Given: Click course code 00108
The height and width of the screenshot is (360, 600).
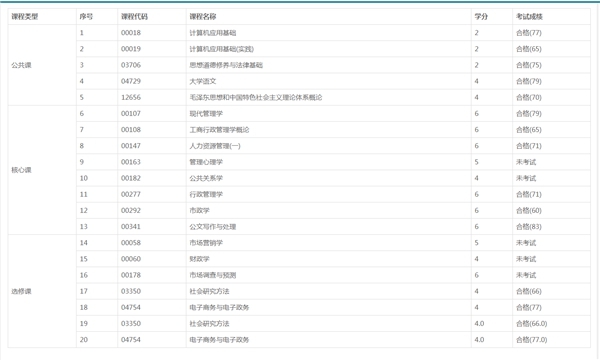Looking at the screenshot, I should tap(131, 130).
